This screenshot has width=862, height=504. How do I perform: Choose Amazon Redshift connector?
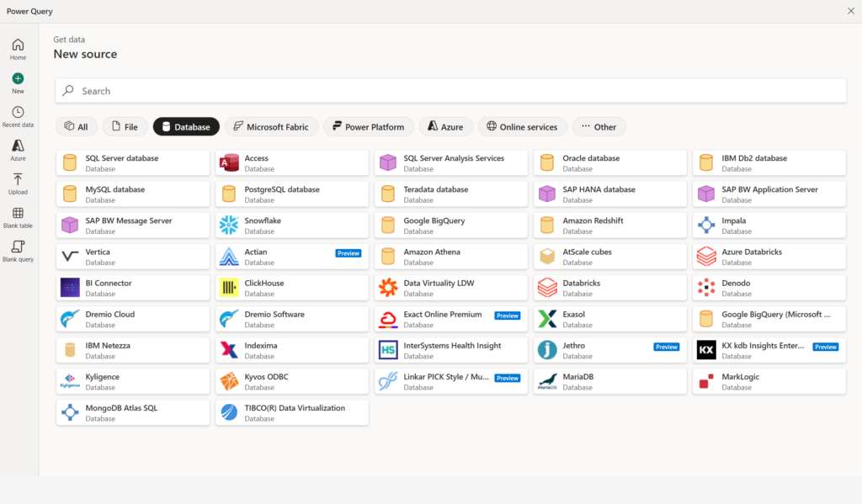pyautogui.click(x=610, y=225)
